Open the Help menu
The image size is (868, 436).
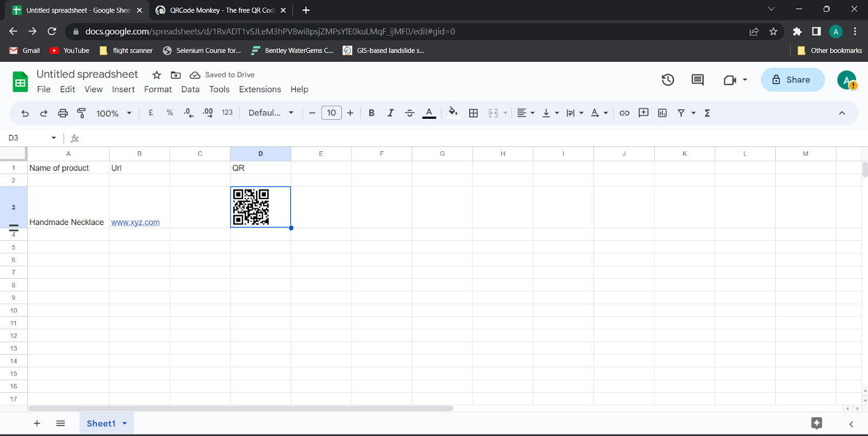(x=299, y=89)
